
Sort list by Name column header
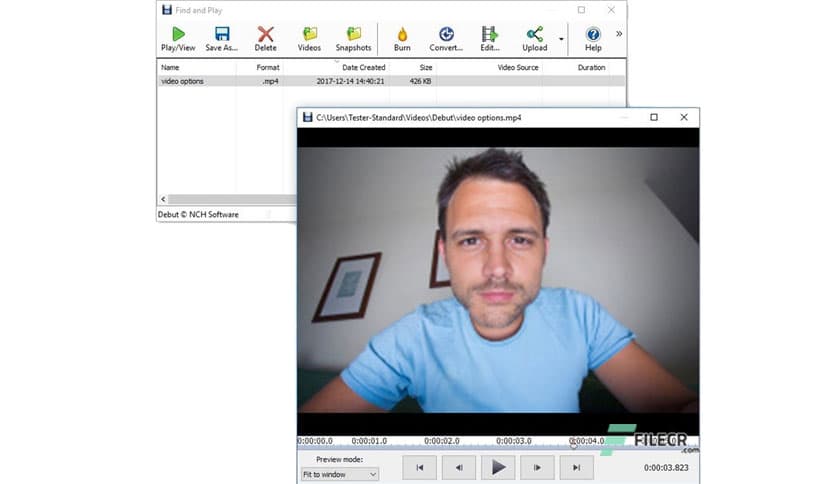[x=170, y=68]
